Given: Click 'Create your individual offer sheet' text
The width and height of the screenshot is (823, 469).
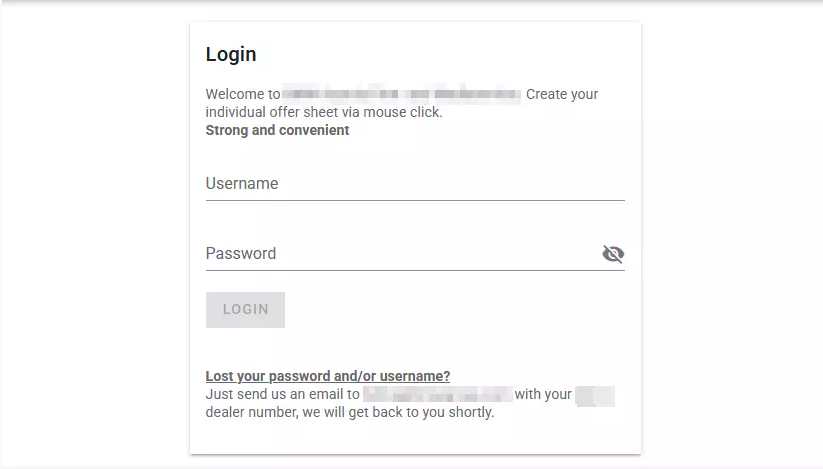Looking at the screenshot, I should pyautogui.click(x=324, y=112).
